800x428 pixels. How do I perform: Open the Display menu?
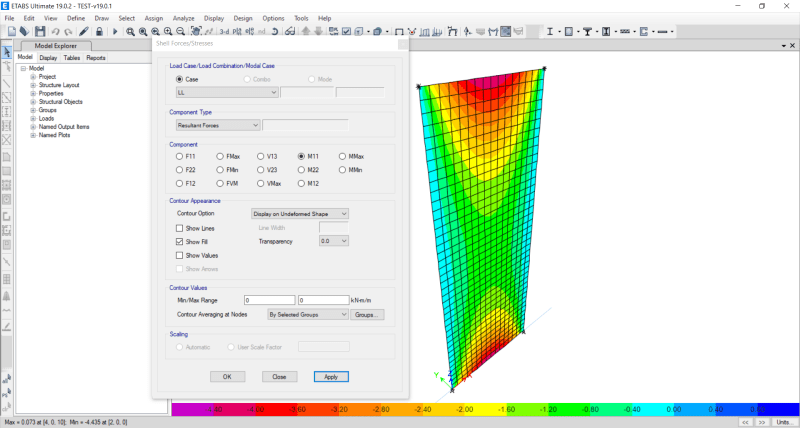point(214,18)
